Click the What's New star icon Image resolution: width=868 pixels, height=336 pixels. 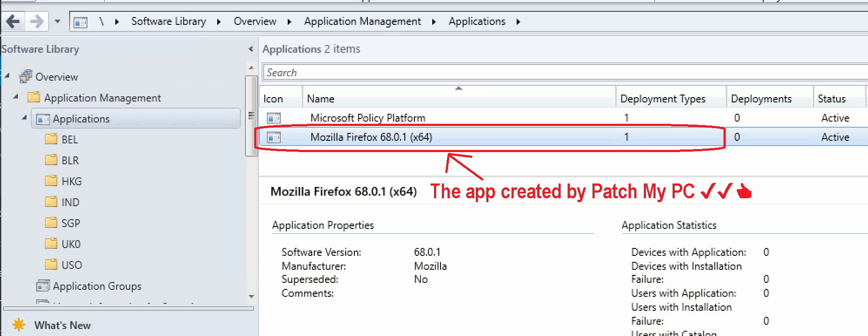(19, 325)
